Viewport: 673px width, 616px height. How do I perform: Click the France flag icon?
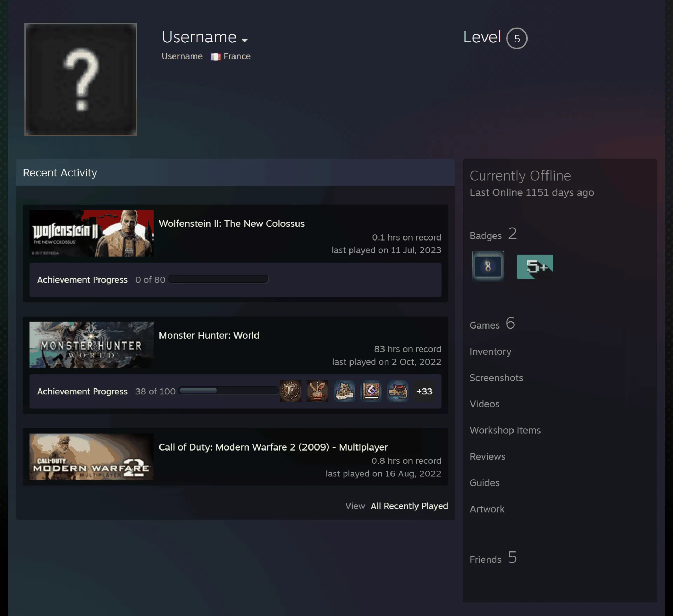point(216,56)
